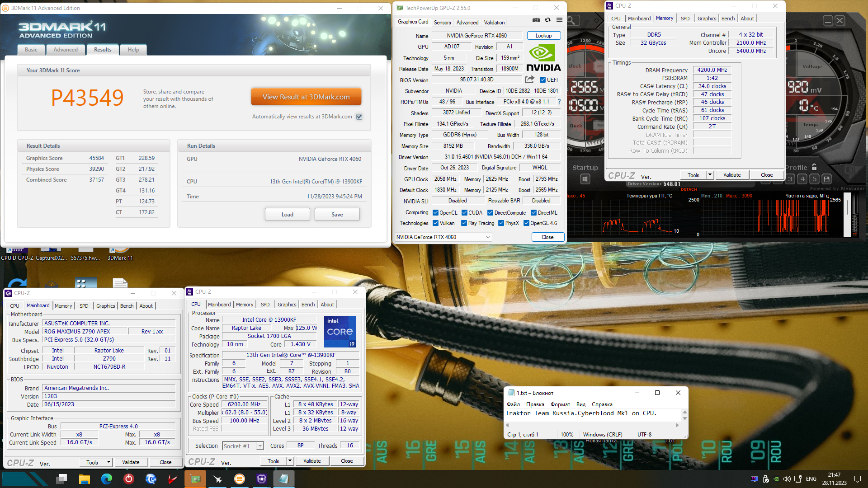
Task: Open Tools dropdown arrow in CPU tab CPU-Z window
Action: 290,461
